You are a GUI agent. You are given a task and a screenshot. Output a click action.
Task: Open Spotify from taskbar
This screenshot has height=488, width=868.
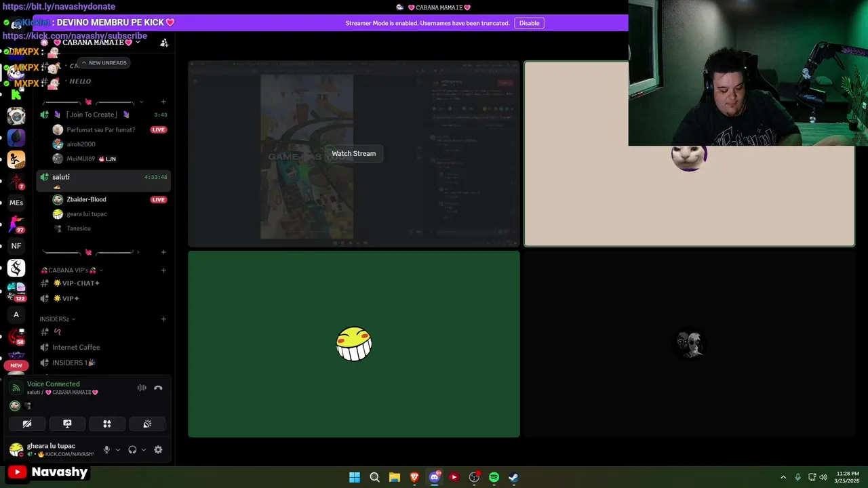494,477
